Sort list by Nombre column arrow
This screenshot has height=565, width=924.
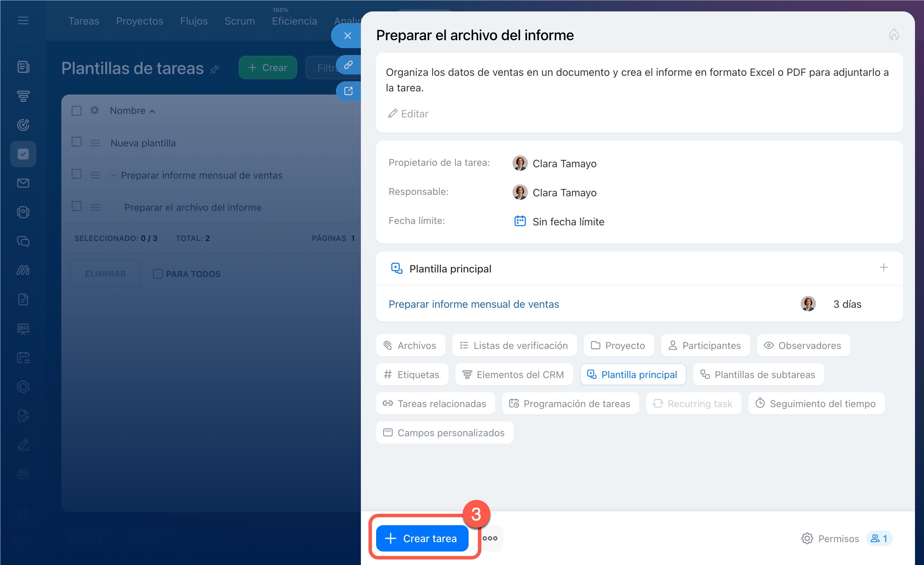[152, 111]
